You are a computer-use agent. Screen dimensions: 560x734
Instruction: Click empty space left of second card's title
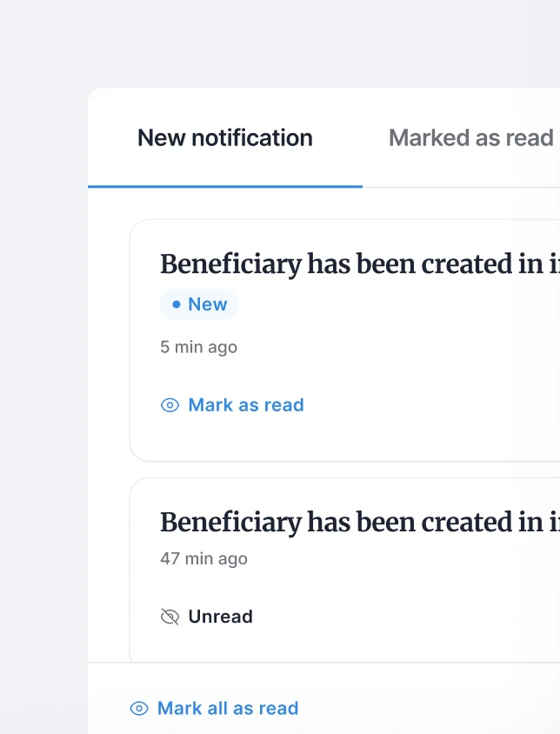[144, 522]
